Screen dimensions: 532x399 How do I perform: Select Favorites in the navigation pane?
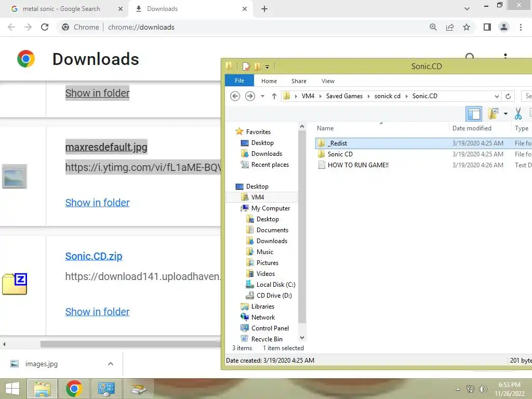point(253,131)
